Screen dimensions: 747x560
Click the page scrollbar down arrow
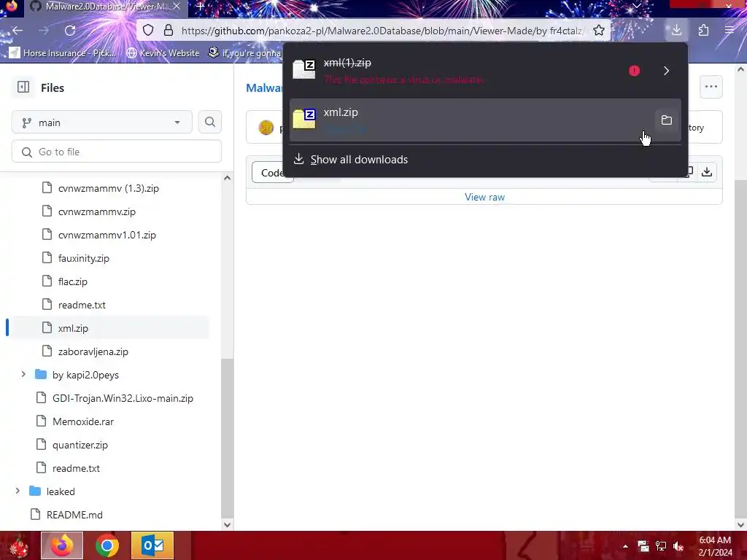pyautogui.click(x=740, y=525)
